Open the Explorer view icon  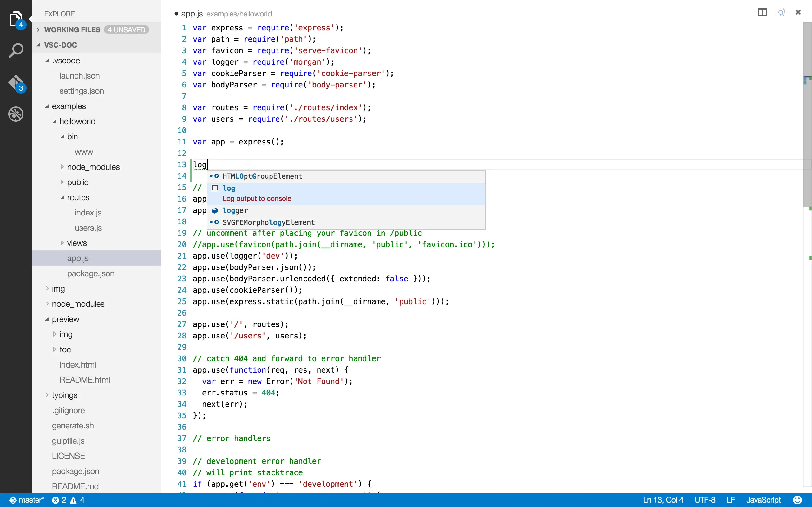16,19
